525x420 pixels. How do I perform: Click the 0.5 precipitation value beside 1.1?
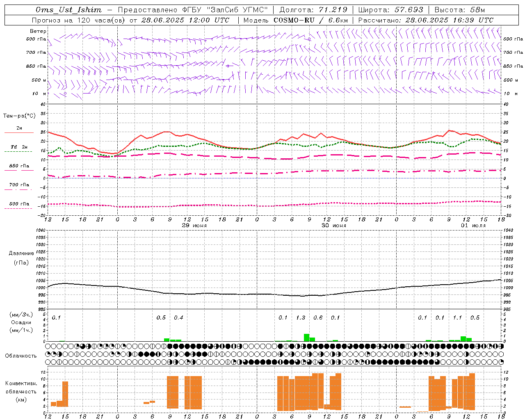pyautogui.click(x=475, y=318)
